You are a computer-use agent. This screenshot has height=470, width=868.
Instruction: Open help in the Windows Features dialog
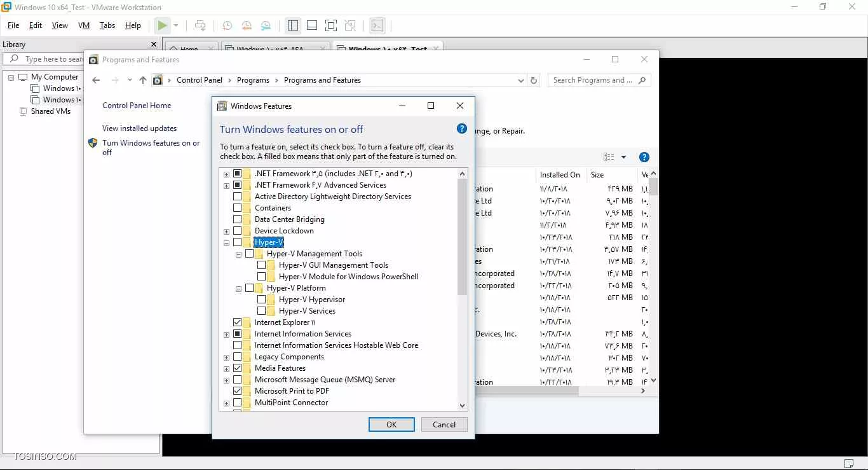462,128
